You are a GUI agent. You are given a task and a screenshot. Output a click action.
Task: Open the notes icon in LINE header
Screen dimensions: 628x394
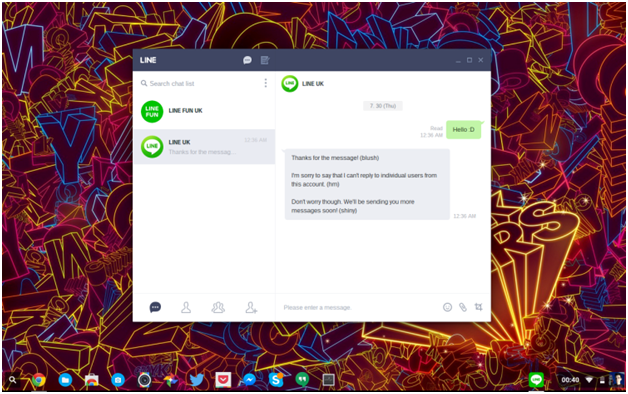pyautogui.click(x=265, y=60)
